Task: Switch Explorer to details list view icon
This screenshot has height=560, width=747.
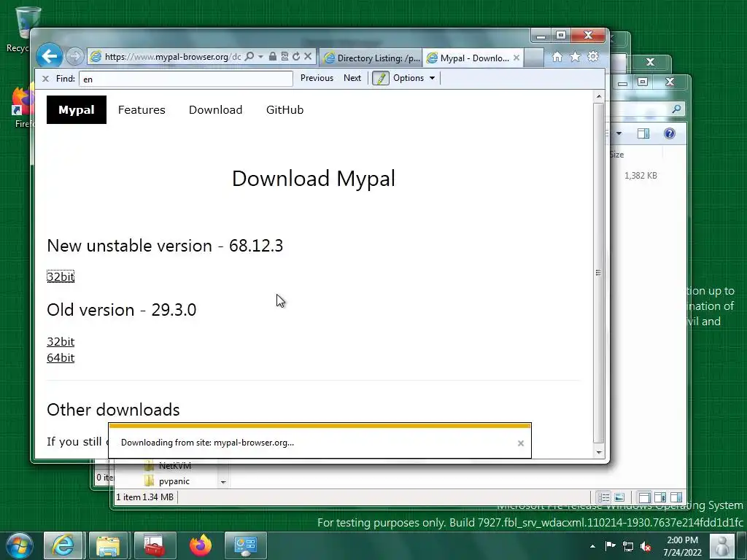Action: [x=603, y=497]
